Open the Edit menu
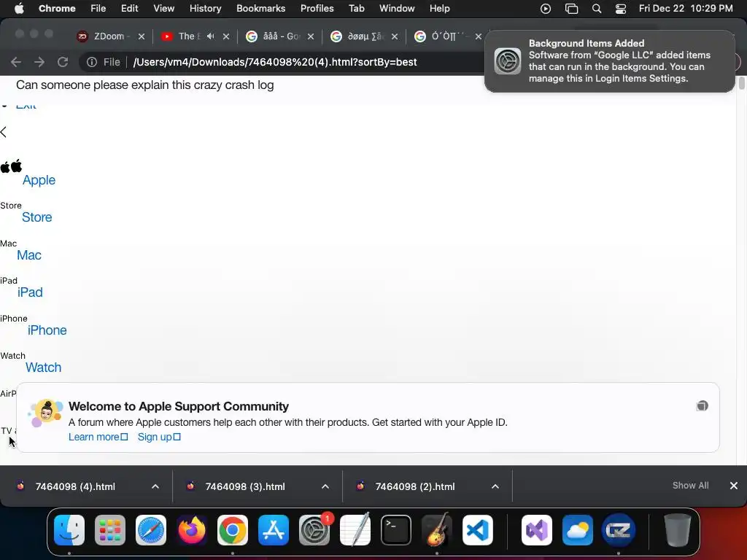The image size is (747, 560). tap(129, 9)
